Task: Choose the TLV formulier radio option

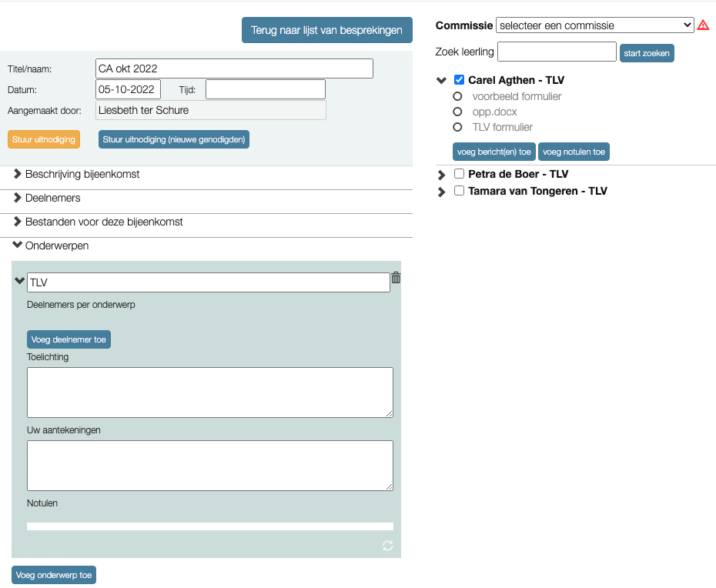Action: coord(457,128)
